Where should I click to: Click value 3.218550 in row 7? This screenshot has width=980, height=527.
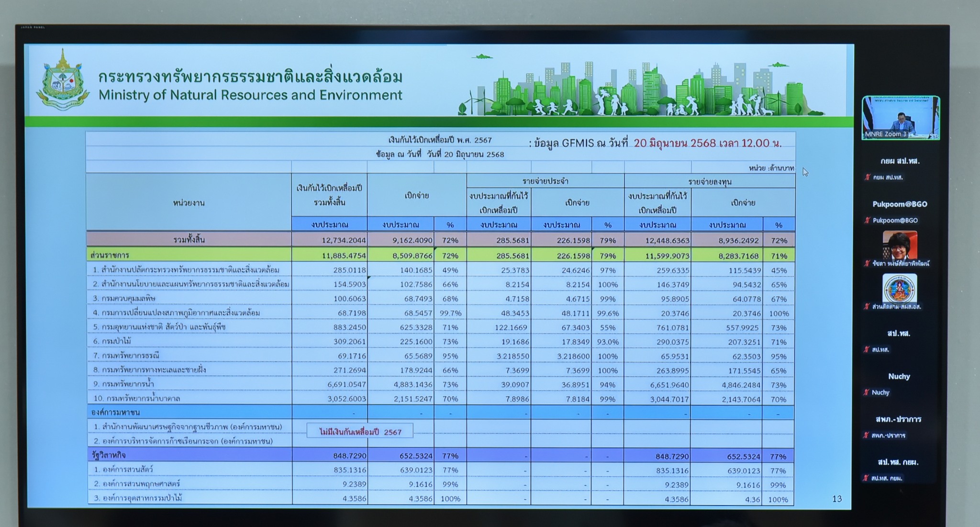coord(512,356)
